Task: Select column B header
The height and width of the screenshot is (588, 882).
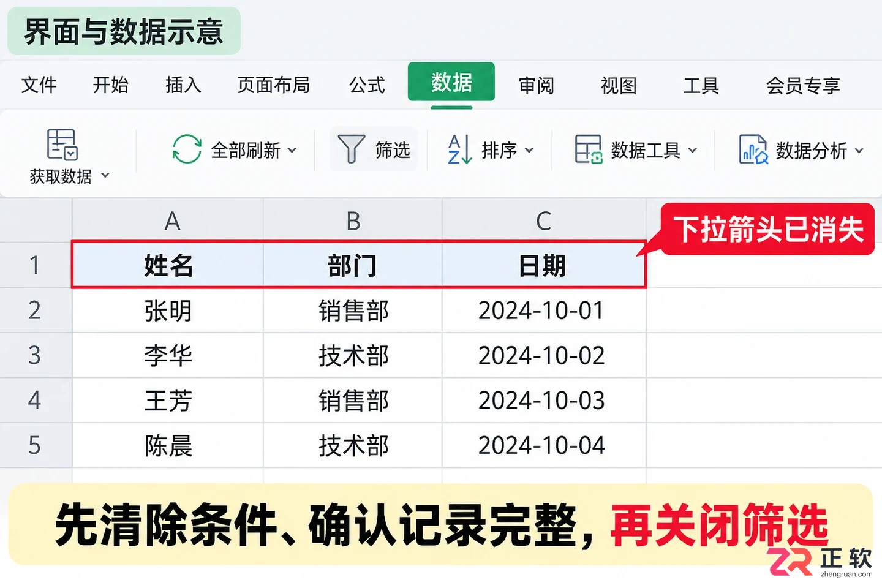Action: coord(353,221)
